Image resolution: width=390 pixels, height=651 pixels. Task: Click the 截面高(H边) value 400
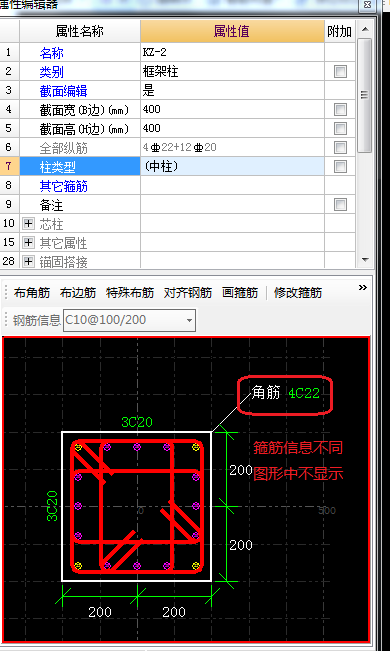(232, 128)
